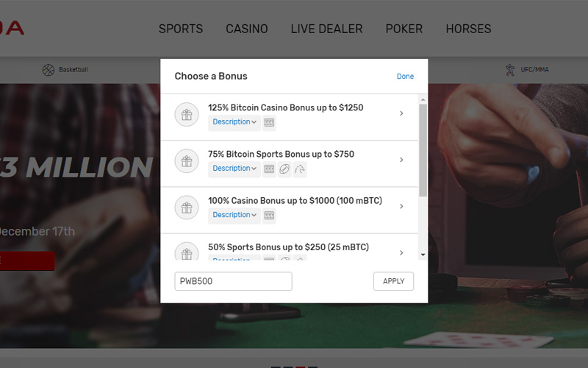
Task: Expand Description for 125% Bitcoin Casino Bonus
Action: click(x=234, y=122)
